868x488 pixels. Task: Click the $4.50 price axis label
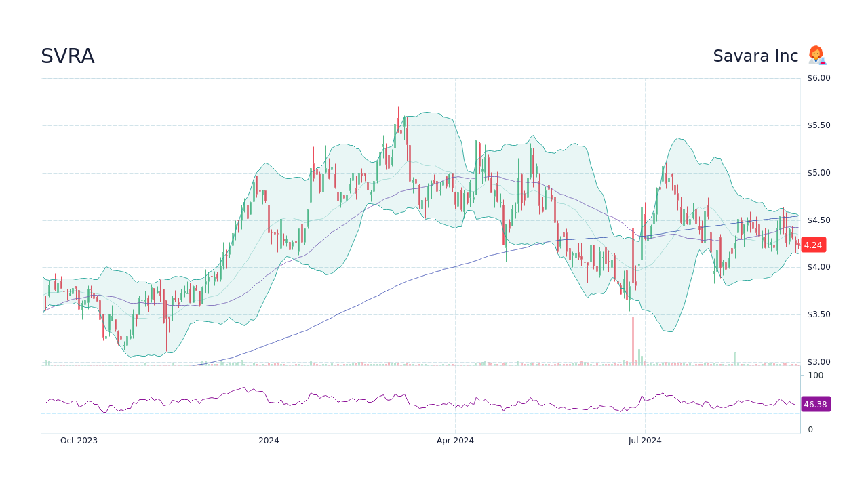[x=818, y=220]
